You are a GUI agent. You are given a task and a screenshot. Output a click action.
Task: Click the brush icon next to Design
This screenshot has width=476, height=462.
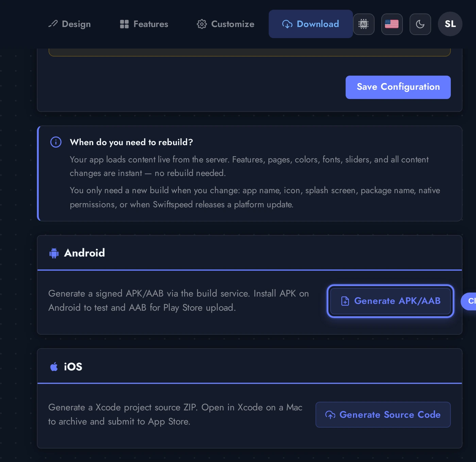pyautogui.click(x=53, y=24)
